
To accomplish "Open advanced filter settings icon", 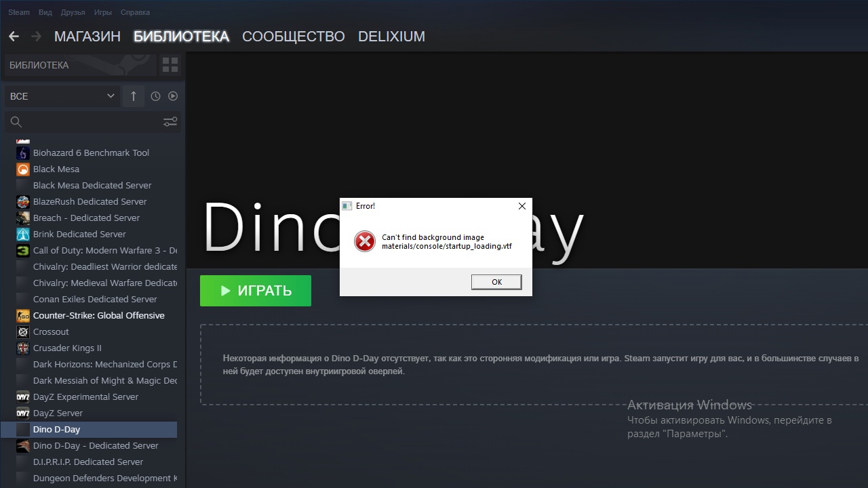I will click(x=170, y=122).
